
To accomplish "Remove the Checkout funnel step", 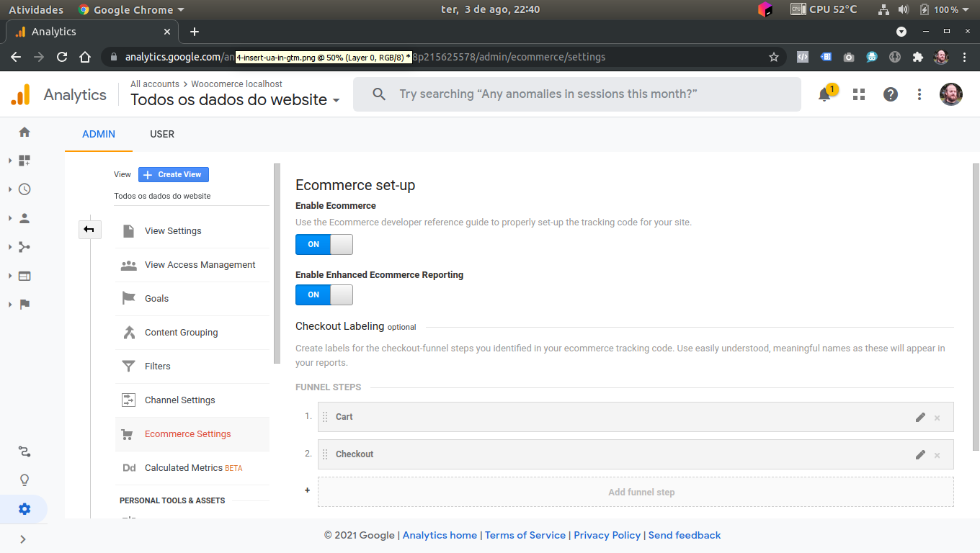I will (x=937, y=455).
